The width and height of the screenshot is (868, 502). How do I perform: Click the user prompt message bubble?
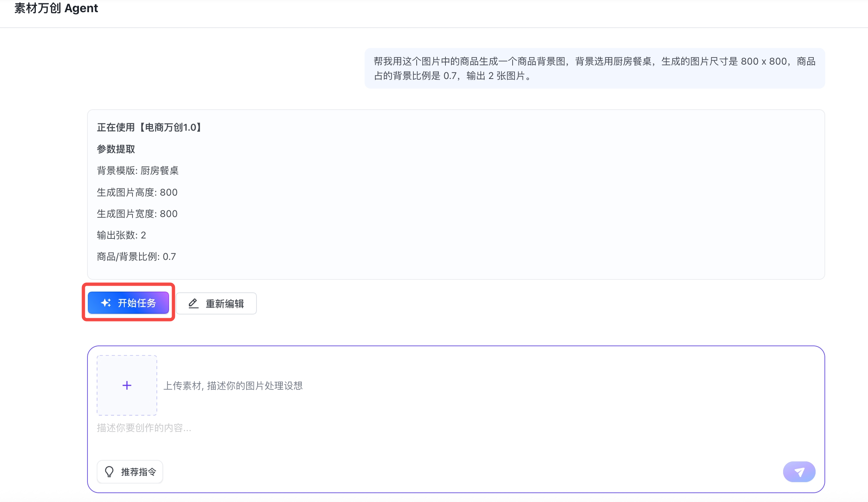594,68
